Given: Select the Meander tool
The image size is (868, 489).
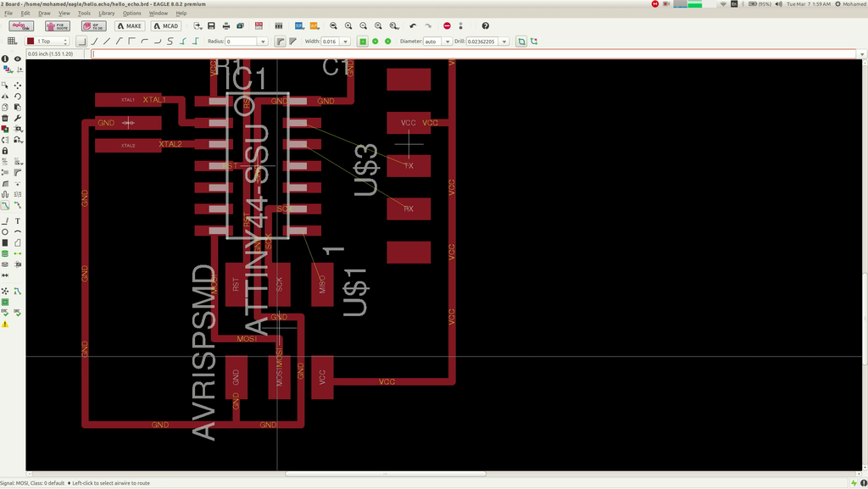Looking at the screenshot, I should tap(5, 194).
